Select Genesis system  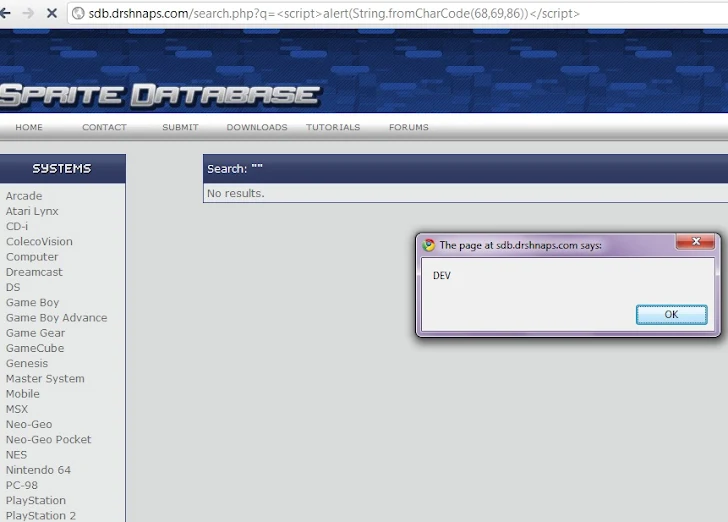coord(26,364)
